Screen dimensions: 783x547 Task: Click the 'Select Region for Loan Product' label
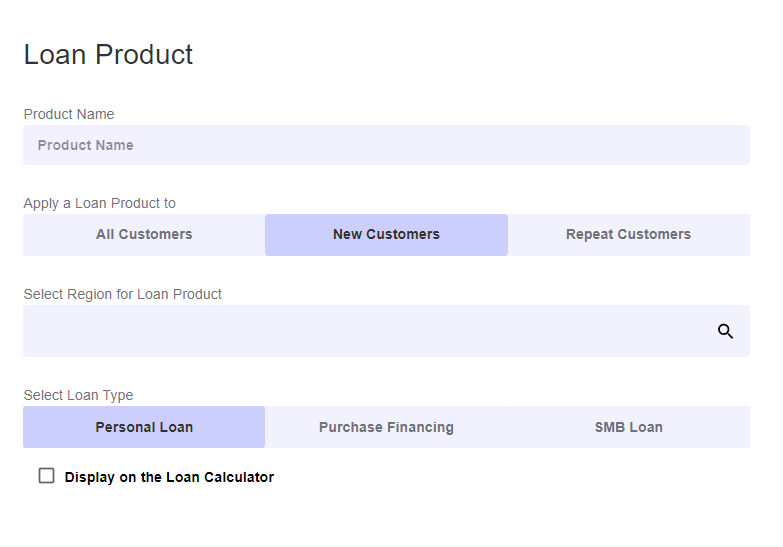(123, 294)
